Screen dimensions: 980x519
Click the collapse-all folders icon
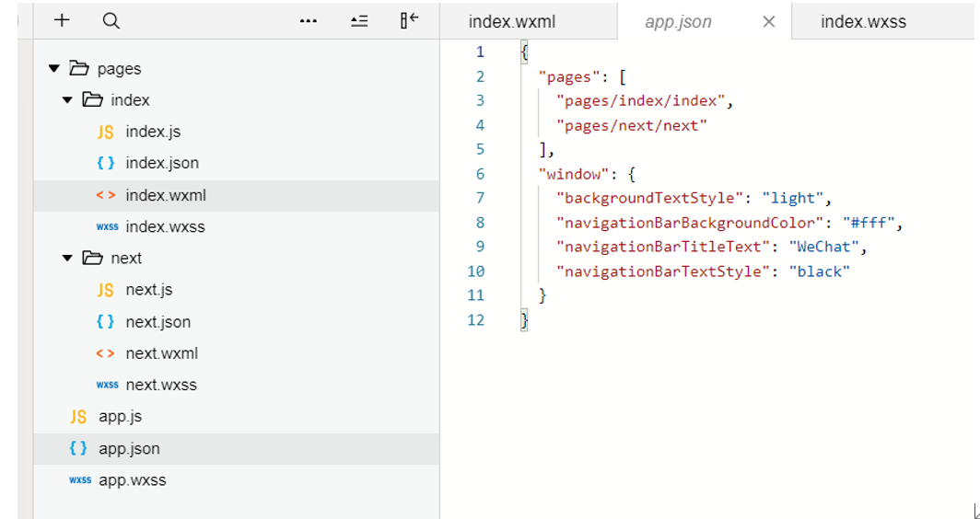pos(359,21)
